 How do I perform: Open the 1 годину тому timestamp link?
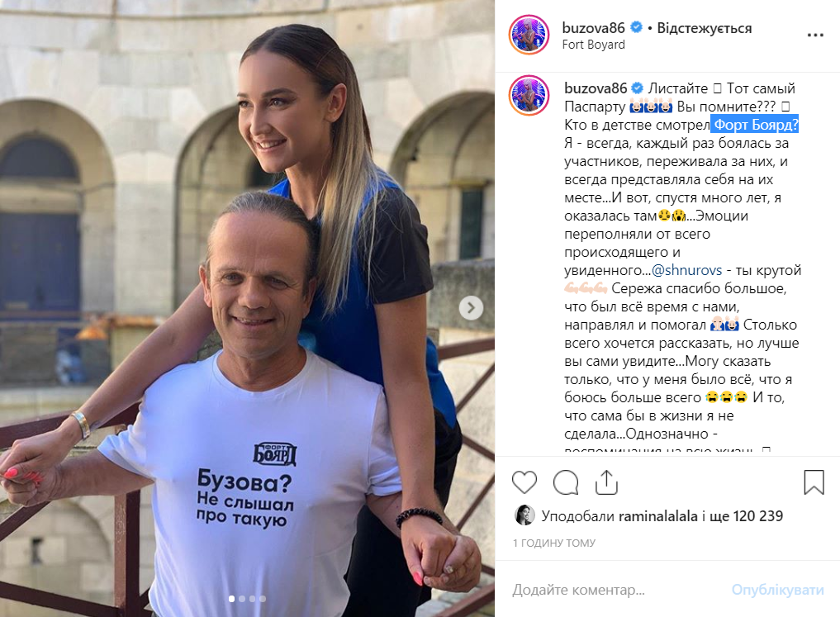tap(554, 543)
